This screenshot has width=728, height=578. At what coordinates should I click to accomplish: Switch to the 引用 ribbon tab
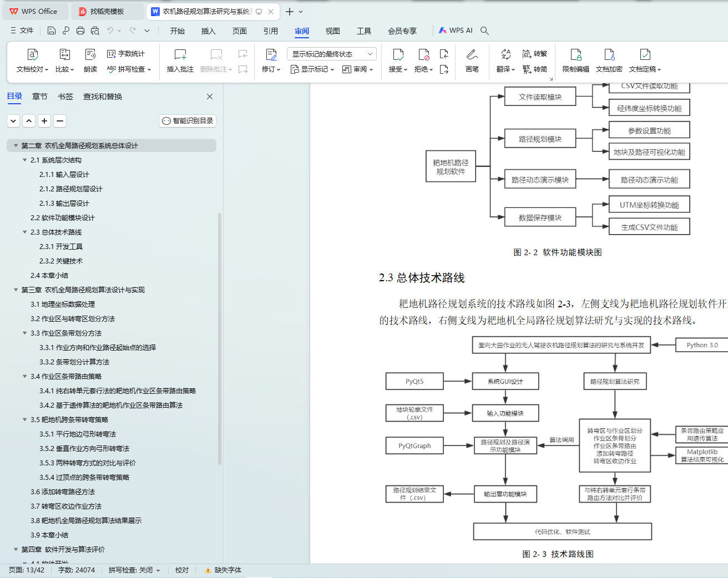[x=271, y=31]
